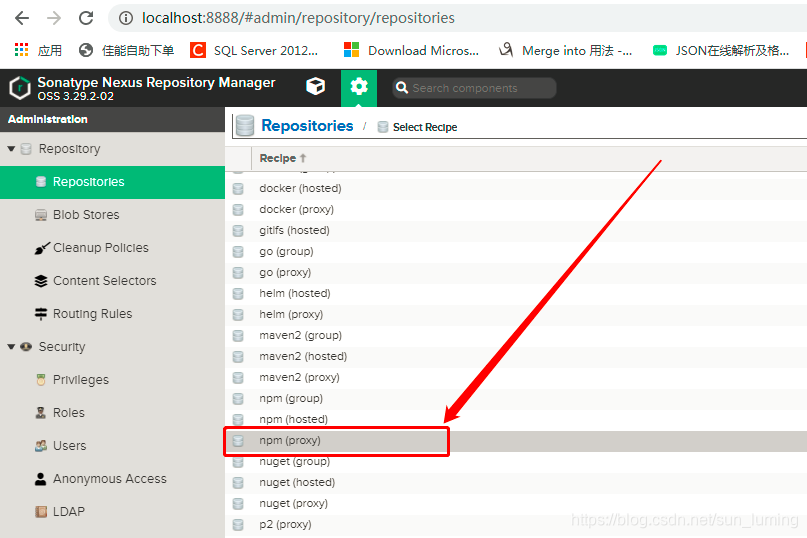
Task: Click the browser back arrow
Action: click(x=22, y=18)
